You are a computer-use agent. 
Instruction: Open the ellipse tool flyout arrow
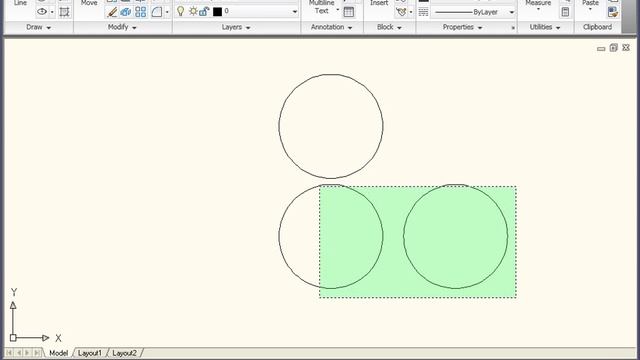point(52,12)
